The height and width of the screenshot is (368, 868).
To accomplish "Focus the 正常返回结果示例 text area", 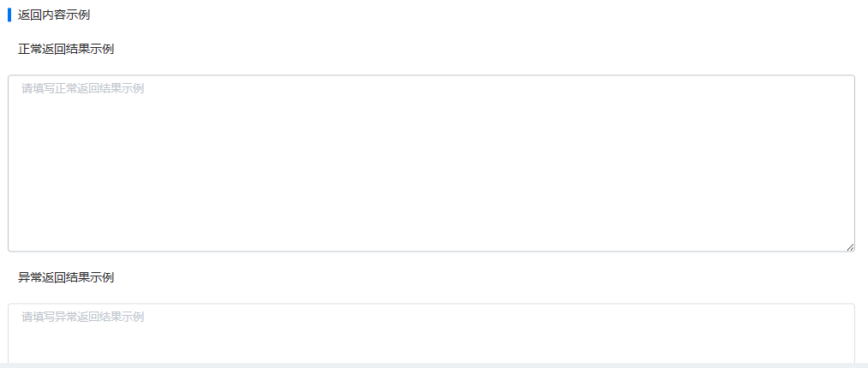I will 431,163.
